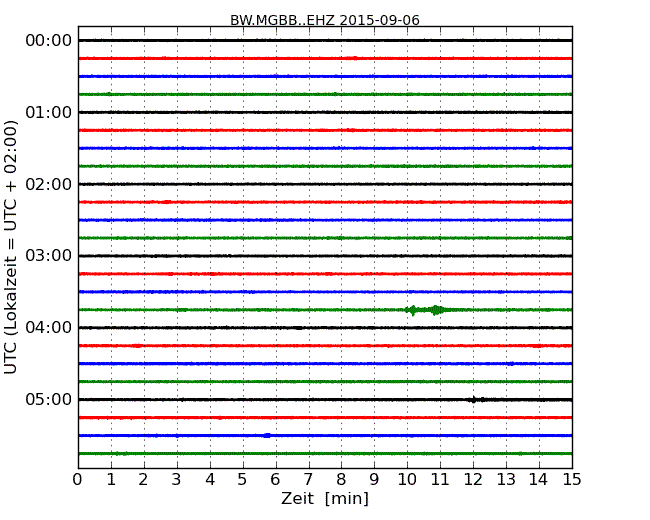
Task: Select x-axis tick label 14
Action: tap(539, 480)
